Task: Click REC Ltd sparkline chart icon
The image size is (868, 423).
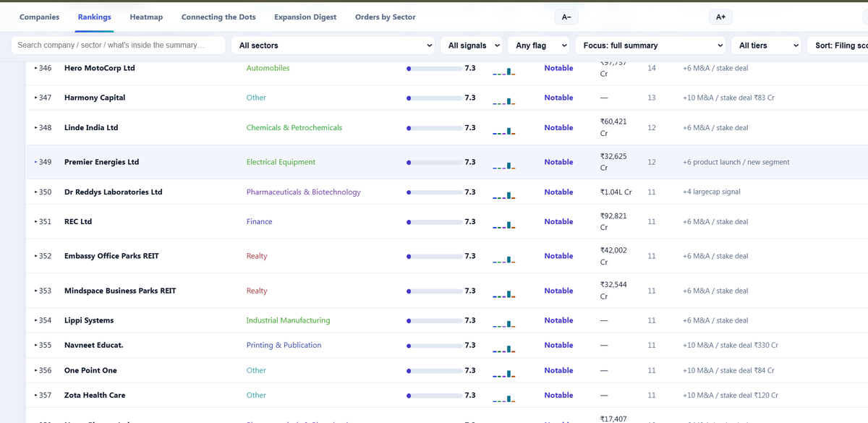Action: click(x=503, y=224)
